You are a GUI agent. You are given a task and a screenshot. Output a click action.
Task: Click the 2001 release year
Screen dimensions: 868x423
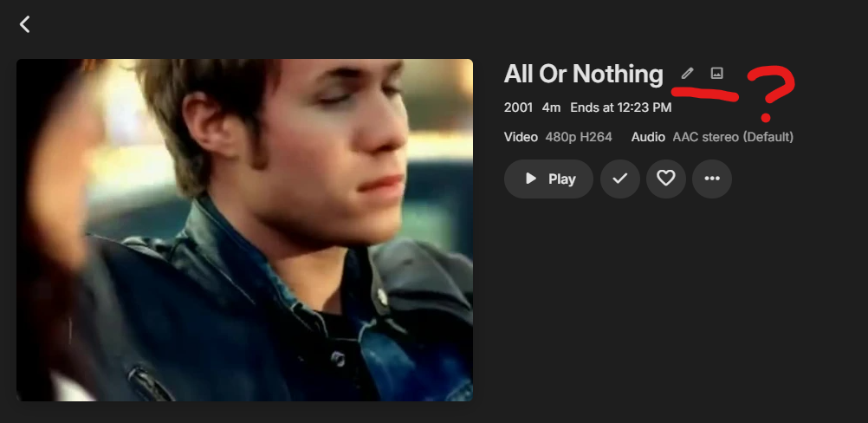pos(518,107)
